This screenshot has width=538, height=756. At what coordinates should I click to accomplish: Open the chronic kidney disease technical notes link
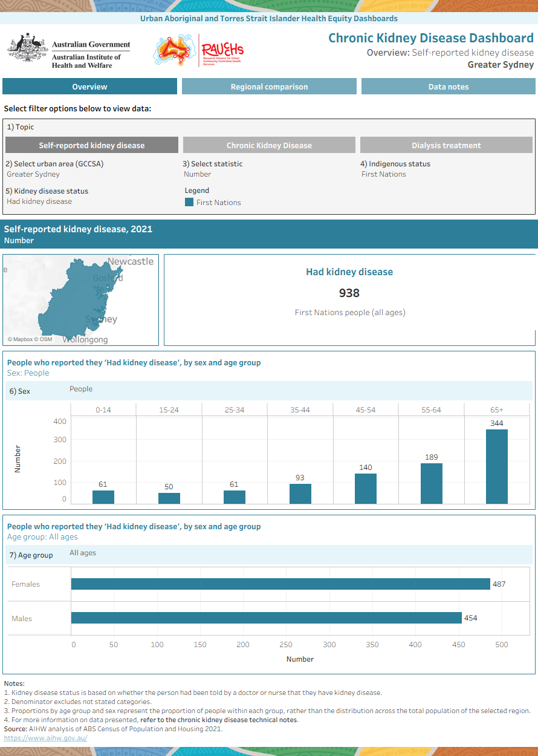point(219,720)
